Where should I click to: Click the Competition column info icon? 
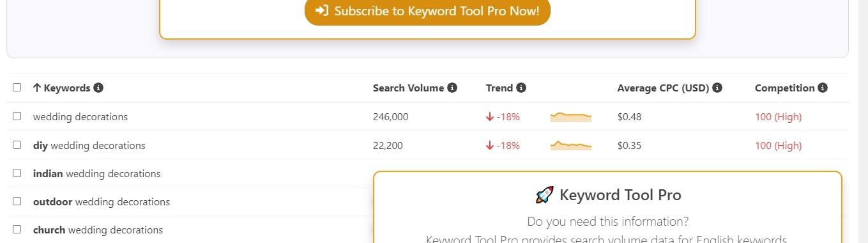pos(823,88)
